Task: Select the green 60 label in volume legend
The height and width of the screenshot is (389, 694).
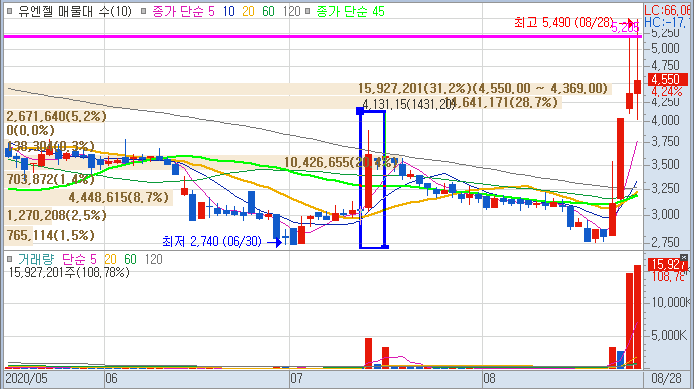Action: point(130,259)
